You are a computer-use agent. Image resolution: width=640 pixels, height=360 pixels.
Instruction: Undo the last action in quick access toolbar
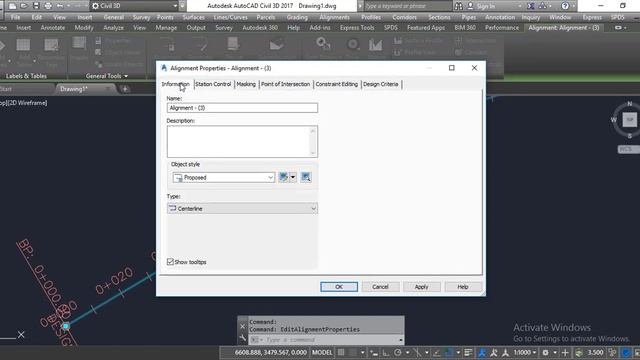(60, 6)
